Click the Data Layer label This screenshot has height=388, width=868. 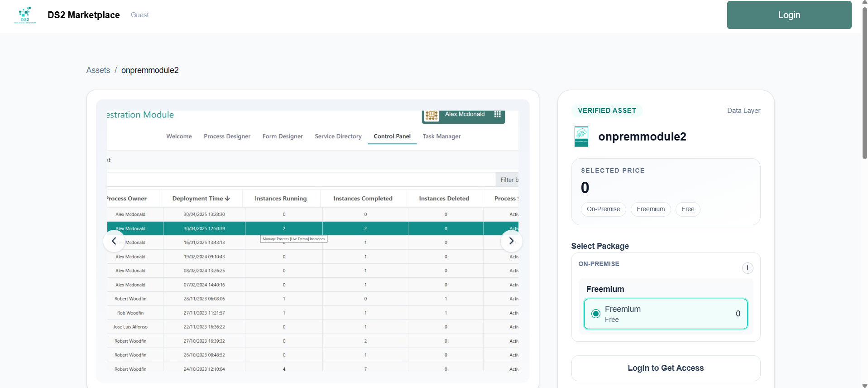pos(743,111)
